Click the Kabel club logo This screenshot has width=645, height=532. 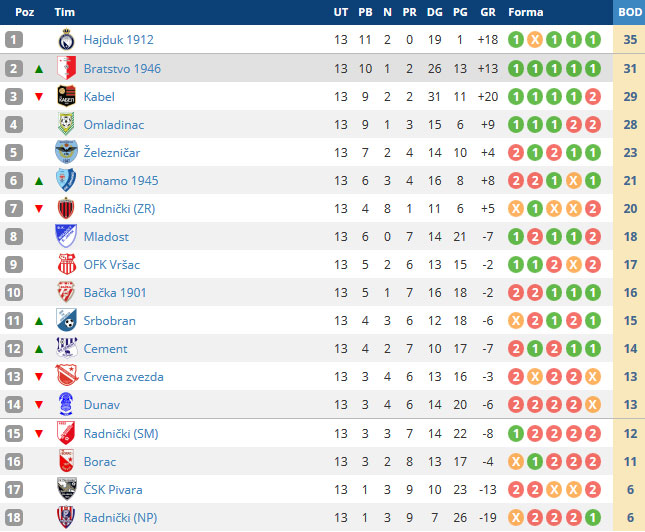coord(67,96)
